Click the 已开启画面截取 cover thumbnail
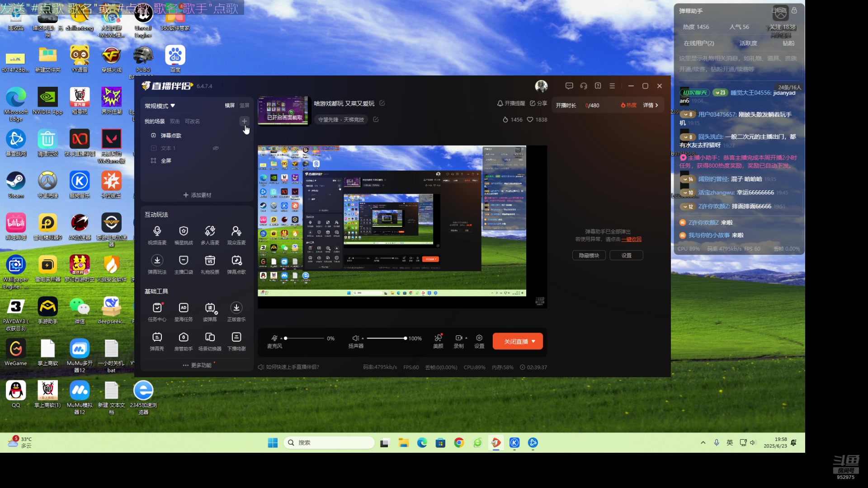The width and height of the screenshot is (868, 488). [283, 110]
